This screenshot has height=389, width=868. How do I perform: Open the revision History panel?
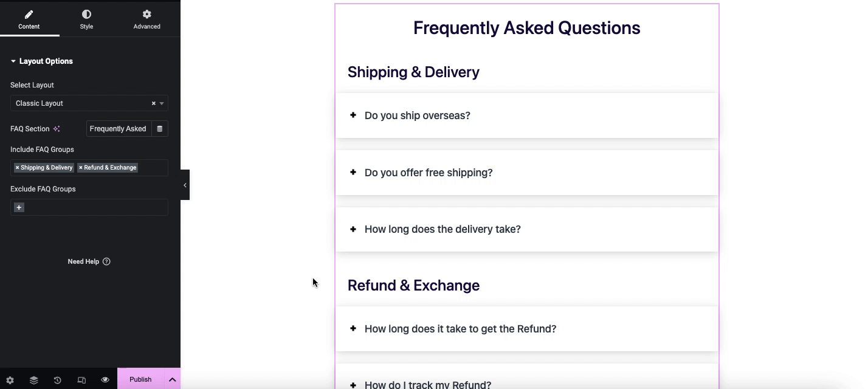tap(57, 379)
